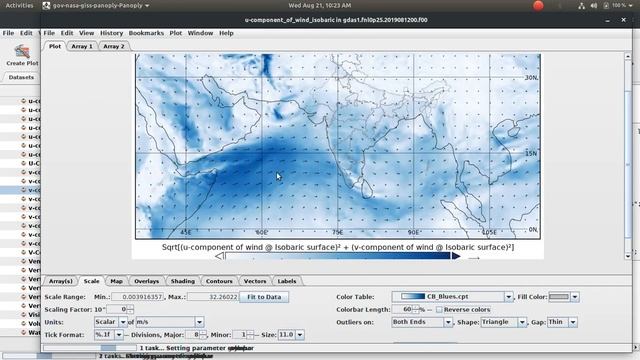Viewport: 640px width, 360px height.
Task: Open the m/s units dropdown
Action: [199, 322]
